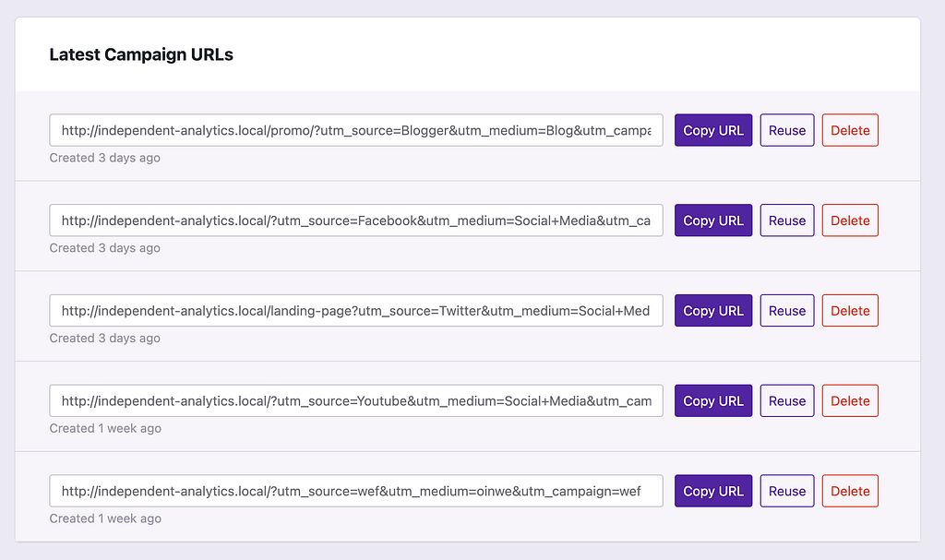Viewport: 945px width, 560px height.
Task: Reuse the Twitter landing-page URL
Action: coord(787,311)
